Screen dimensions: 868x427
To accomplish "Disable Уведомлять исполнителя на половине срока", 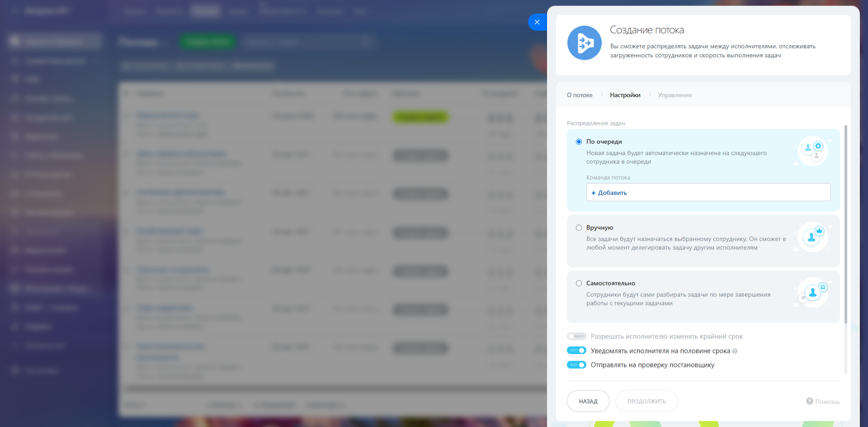I will (576, 351).
